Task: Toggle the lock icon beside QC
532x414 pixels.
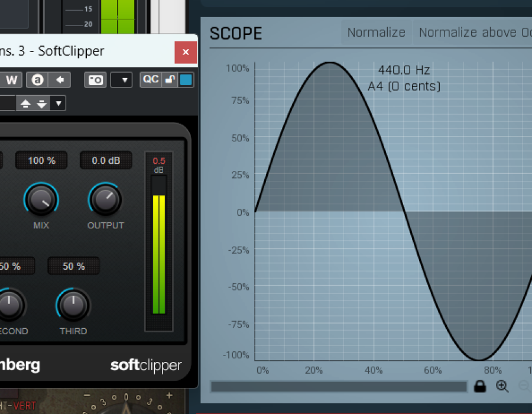Action: [x=170, y=80]
